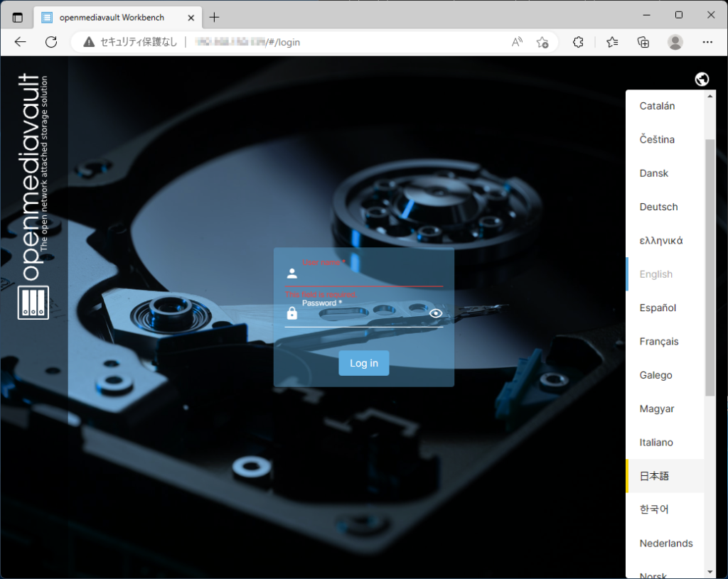The image size is (728, 579).
Task: Click the Log in button
Action: [x=363, y=363]
